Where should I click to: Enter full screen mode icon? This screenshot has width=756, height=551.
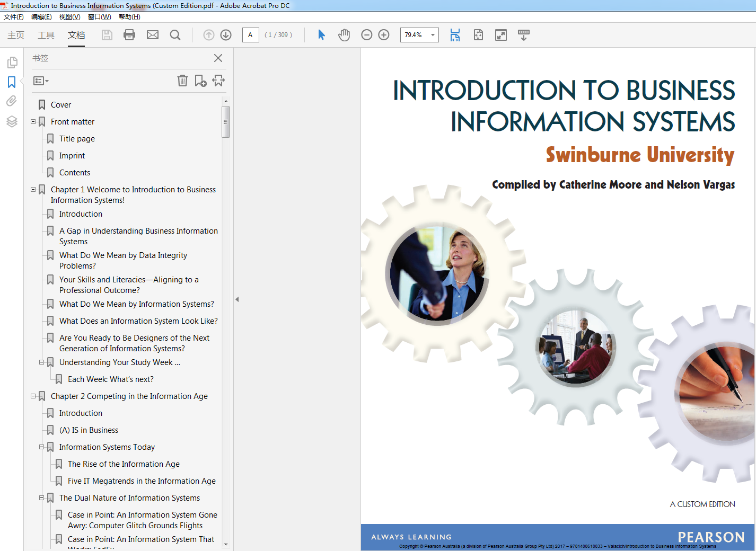pos(501,35)
